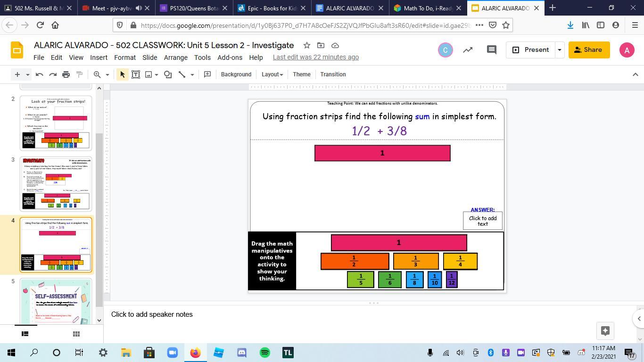Screen dimensions: 644x362
Task: Click the Add comment toolbar icon
Action: (207, 74)
